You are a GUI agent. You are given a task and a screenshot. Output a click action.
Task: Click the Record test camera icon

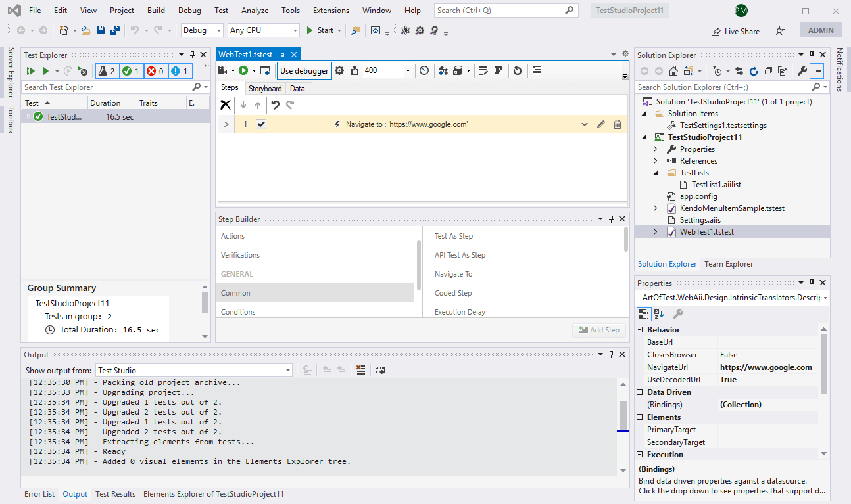click(x=223, y=70)
